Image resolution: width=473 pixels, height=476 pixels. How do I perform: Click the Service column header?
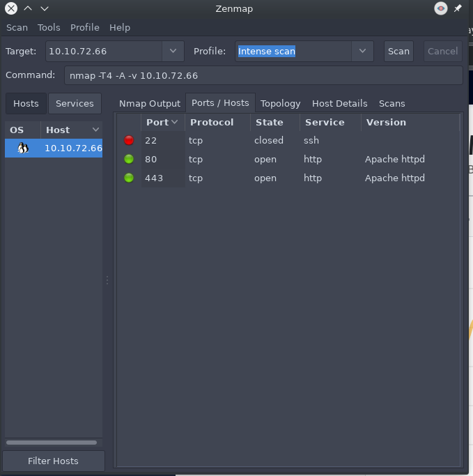tap(330, 123)
